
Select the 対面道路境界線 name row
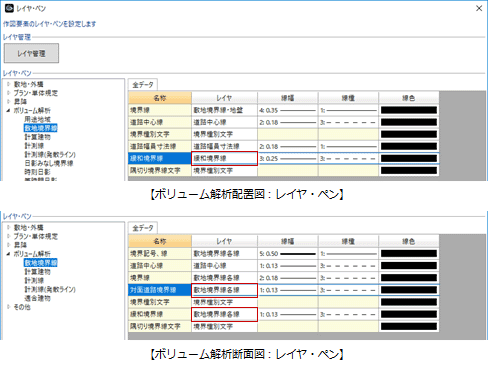[x=160, y=290]
